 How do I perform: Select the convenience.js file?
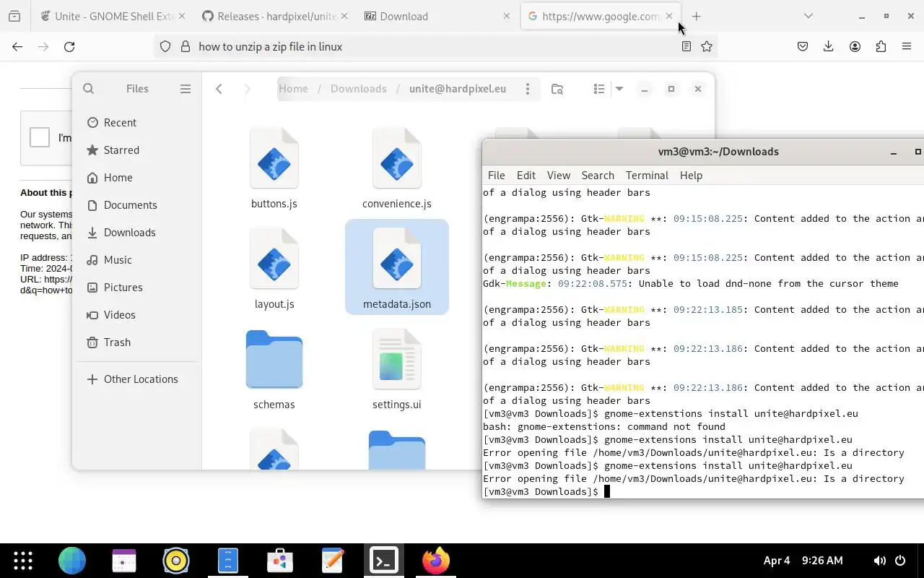point(397,168)
